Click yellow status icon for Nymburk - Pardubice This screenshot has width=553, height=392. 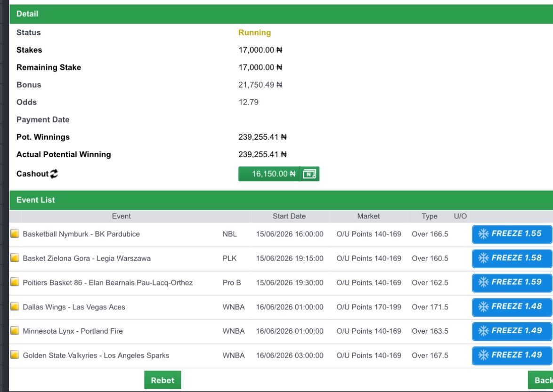coord(15,233)
